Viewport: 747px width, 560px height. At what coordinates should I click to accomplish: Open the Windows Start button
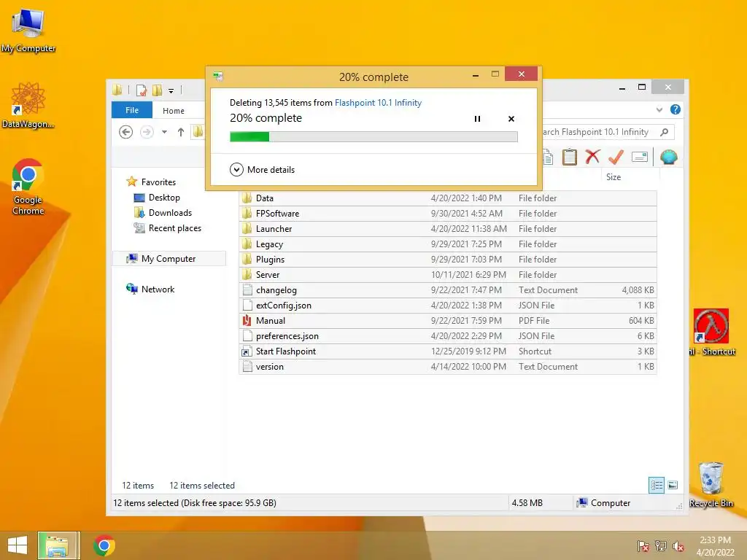(x=18, y=545)
